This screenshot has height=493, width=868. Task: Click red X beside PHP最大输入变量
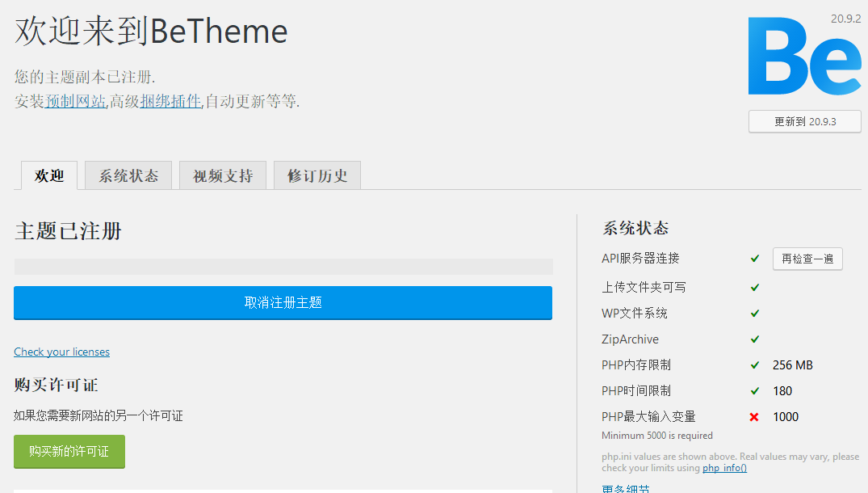pyautogui.click(x=754, y=416)
